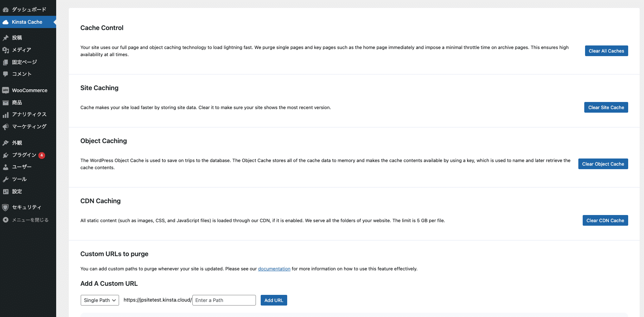The width and height of the screenshot is (644, 317).
Task: Click the wrench icon beside ツール
Action: 6,179
